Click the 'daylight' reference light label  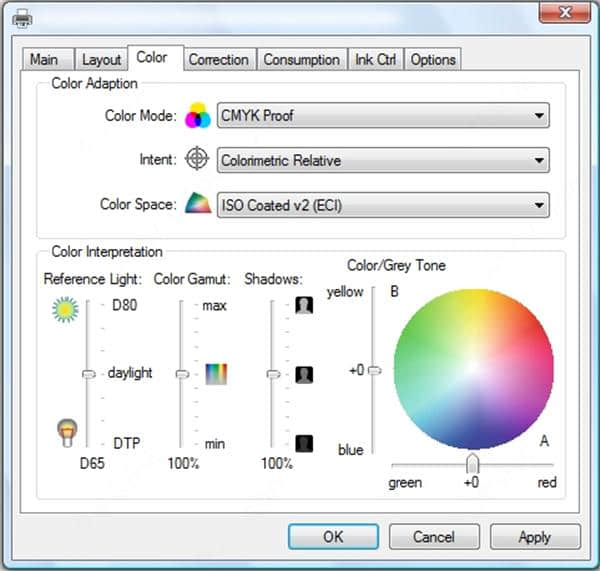(130, 373)
